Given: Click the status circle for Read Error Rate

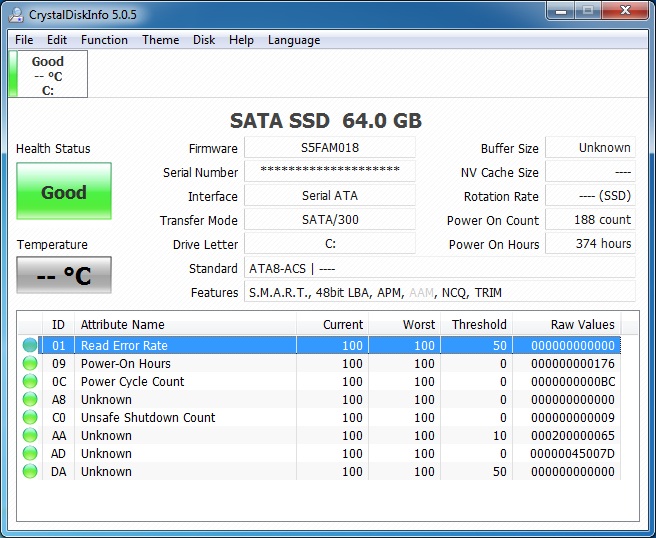Looking at the screenshot, I should click(30, 345).
